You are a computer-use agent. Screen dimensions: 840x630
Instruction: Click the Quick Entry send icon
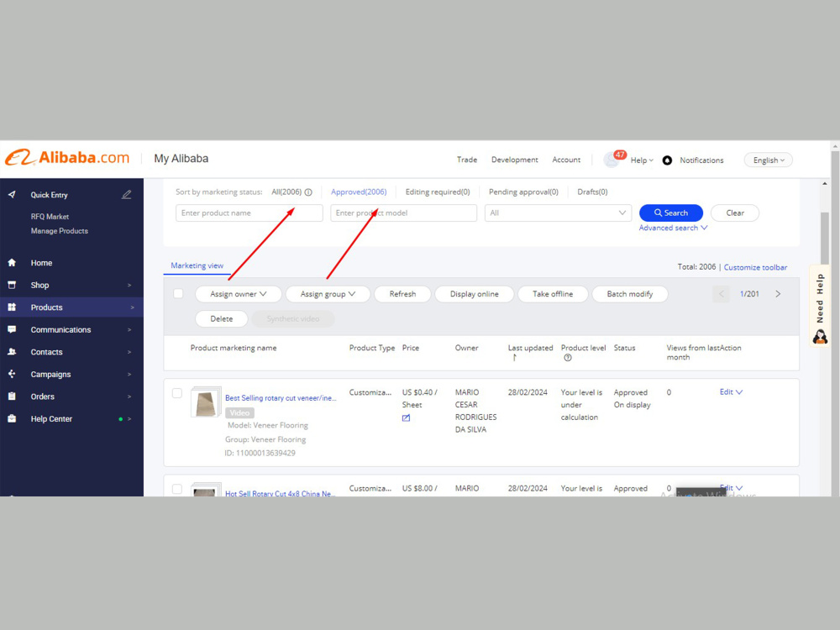[12, 195]
